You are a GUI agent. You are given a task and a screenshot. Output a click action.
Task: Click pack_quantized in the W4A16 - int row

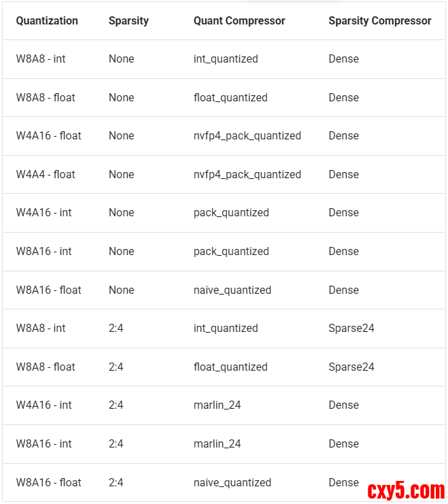click(231, 212)
